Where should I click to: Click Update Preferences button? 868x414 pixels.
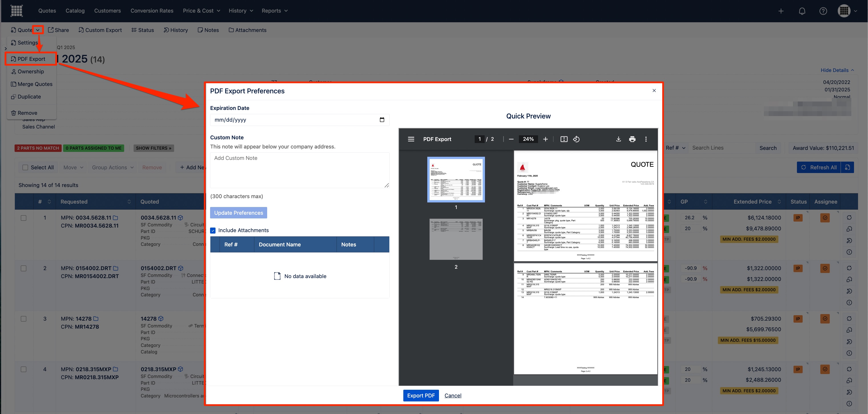tap(239, 213)
